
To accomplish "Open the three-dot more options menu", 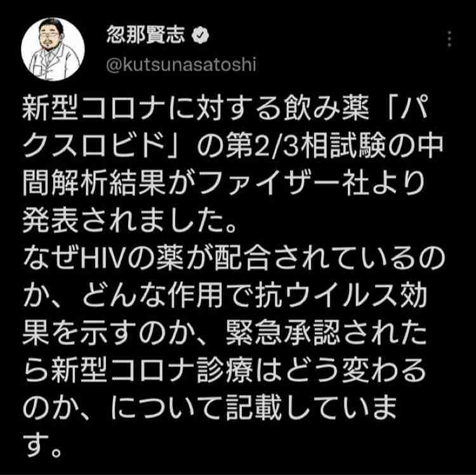I will point(449,39).
